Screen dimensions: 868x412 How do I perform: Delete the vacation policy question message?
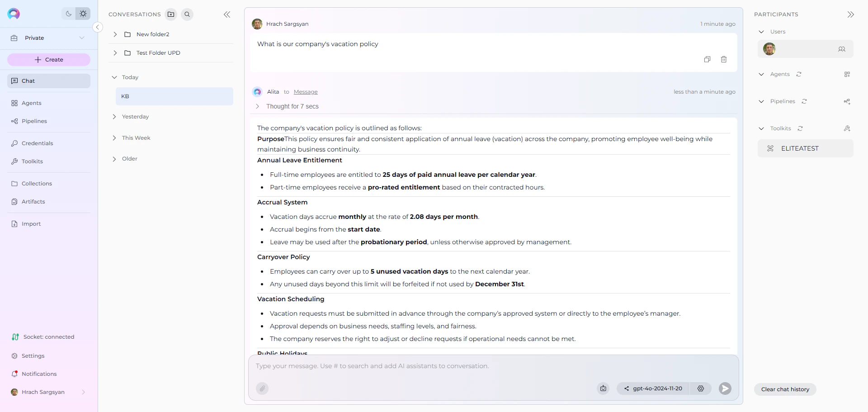tap(724, 59)
